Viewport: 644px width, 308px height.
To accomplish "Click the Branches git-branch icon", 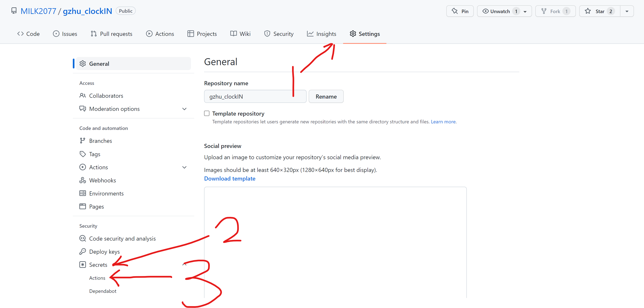I will (x=82, y=141).
